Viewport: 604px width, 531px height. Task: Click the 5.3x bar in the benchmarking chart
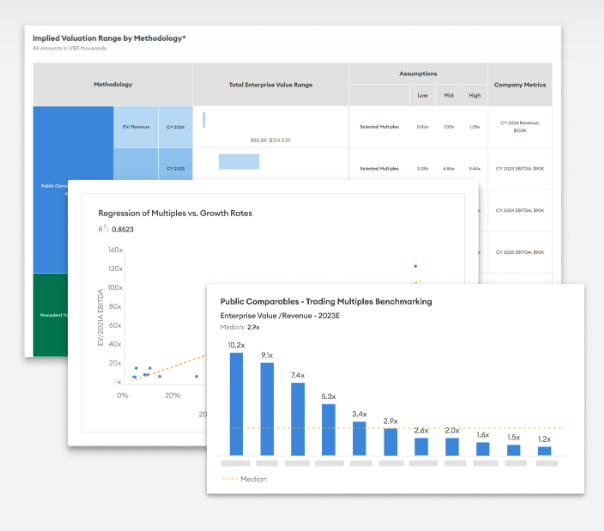(329, 430)
